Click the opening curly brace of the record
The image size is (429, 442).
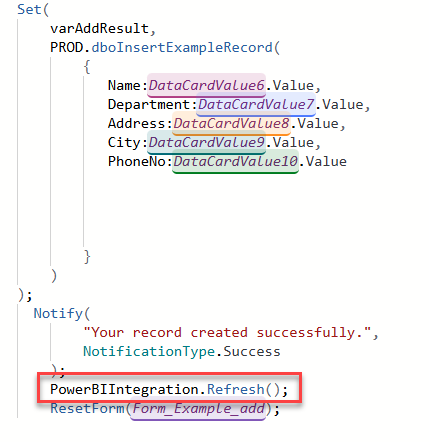click(87, 67)
